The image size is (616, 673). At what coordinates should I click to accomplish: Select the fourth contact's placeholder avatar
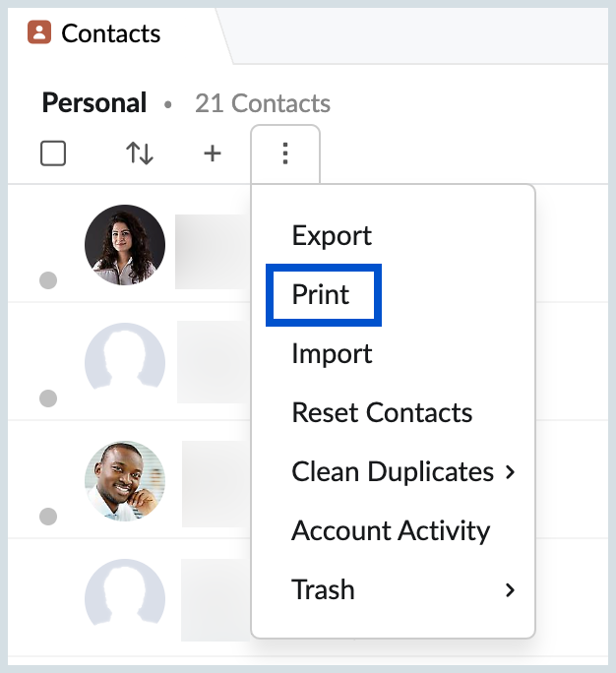[x=125, y=592]
